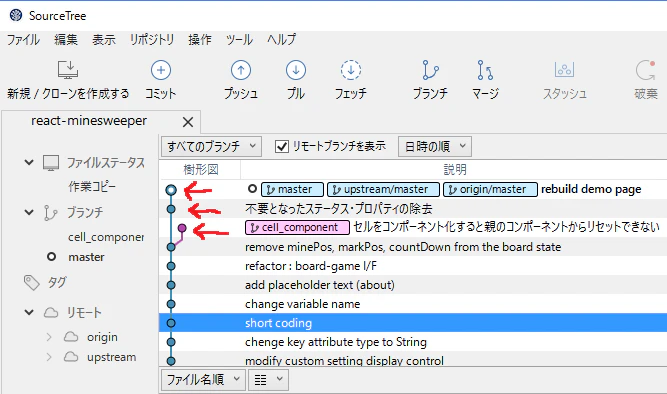
Task: Select master branch in sidebar
Action: [86, 257]
